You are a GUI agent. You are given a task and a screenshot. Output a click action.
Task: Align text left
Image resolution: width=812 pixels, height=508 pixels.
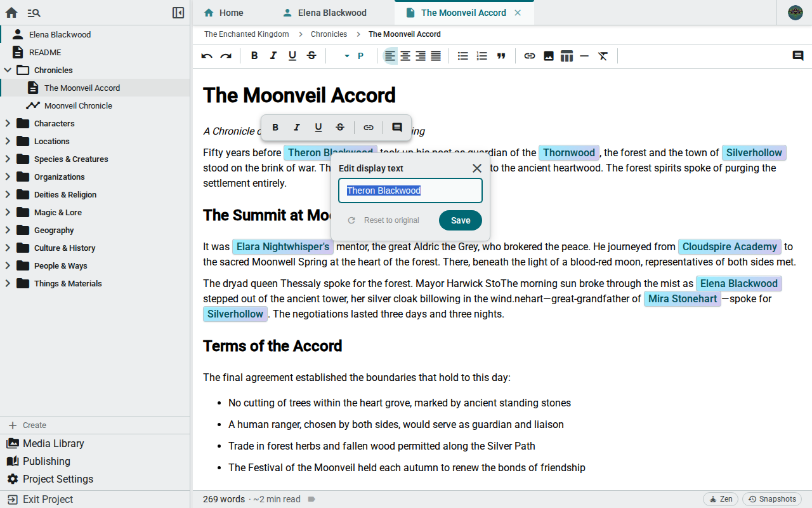[x=390, y=56]
